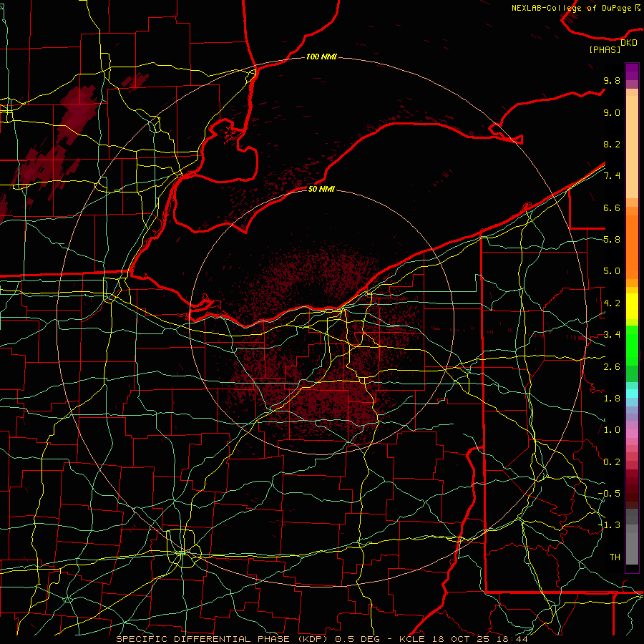Click the 5.8 color scale value

(612, 240)
